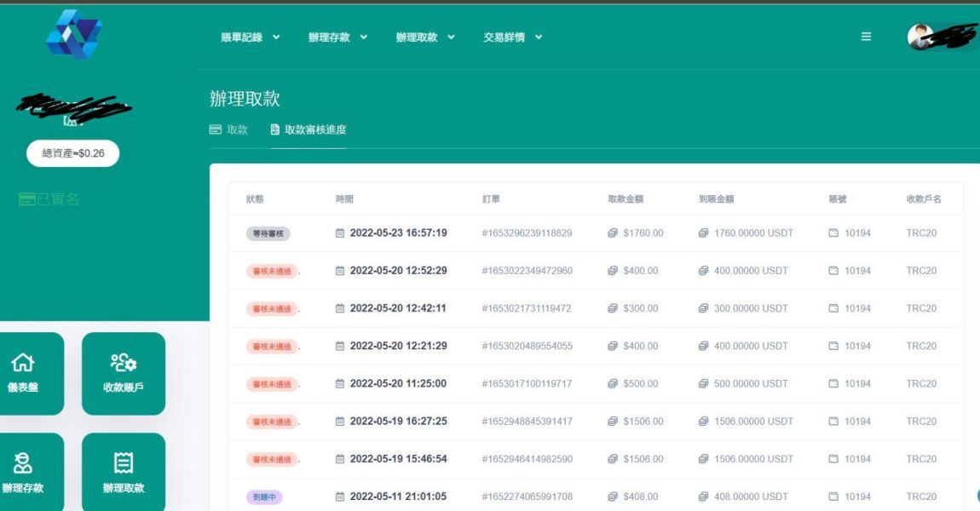Image resolution: width=980 pixels, height=511 pixels.
Task: Click the blue cube logo icon
Action: click(74, 35)
